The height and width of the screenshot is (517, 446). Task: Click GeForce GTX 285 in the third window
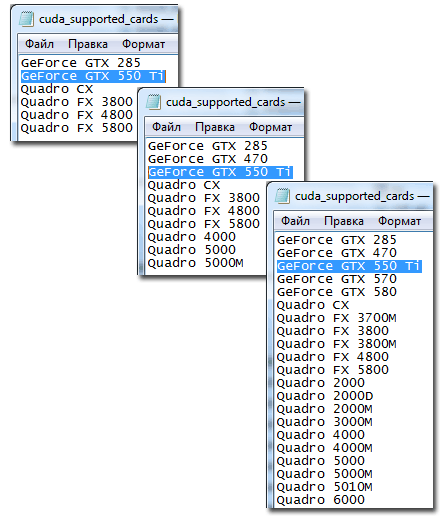pyautogui.click(x=337, y=240)
